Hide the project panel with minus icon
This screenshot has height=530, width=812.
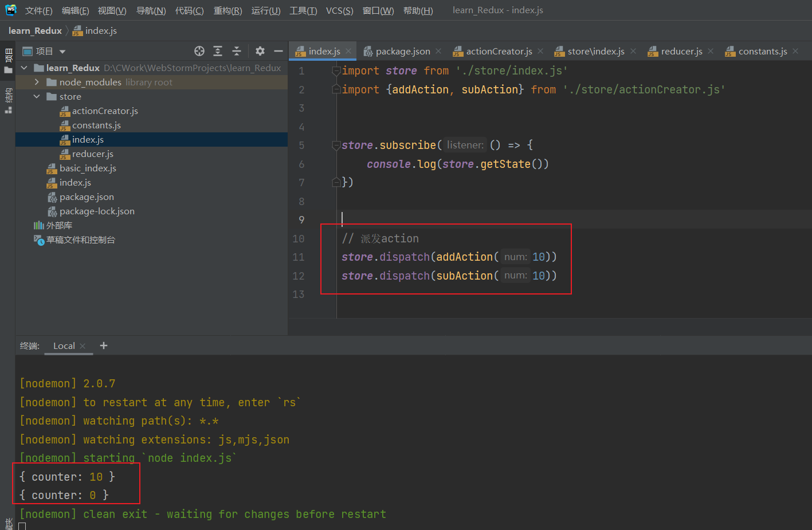click(x=278, y=51)
